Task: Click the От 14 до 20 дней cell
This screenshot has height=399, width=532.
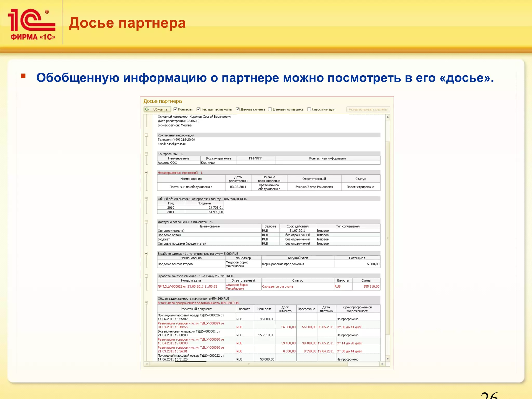Action: point(358,341)
